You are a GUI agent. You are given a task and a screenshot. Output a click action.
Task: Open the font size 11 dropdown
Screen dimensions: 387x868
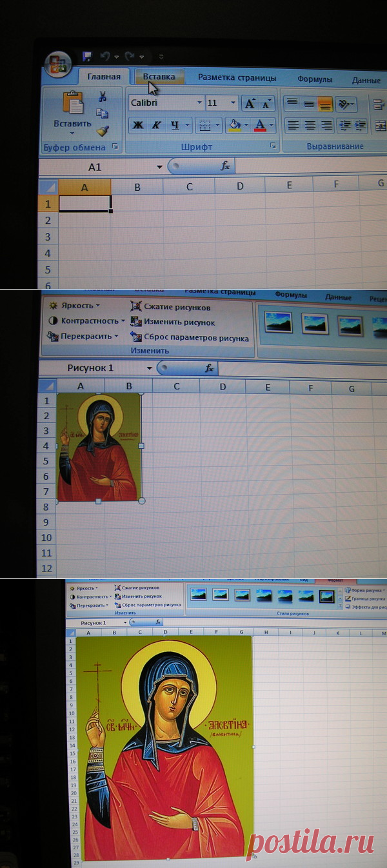tap(233, 103)
